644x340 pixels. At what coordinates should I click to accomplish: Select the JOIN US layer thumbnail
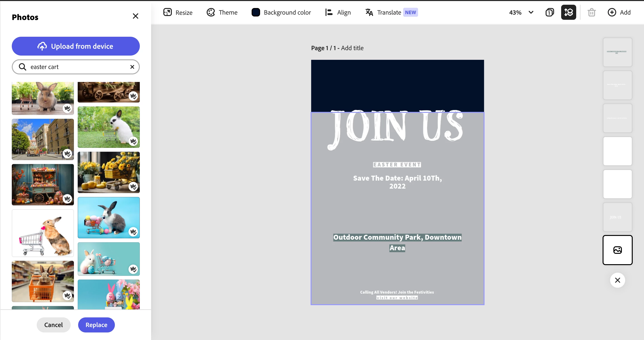pyautogui.click(x=617, y=217)
